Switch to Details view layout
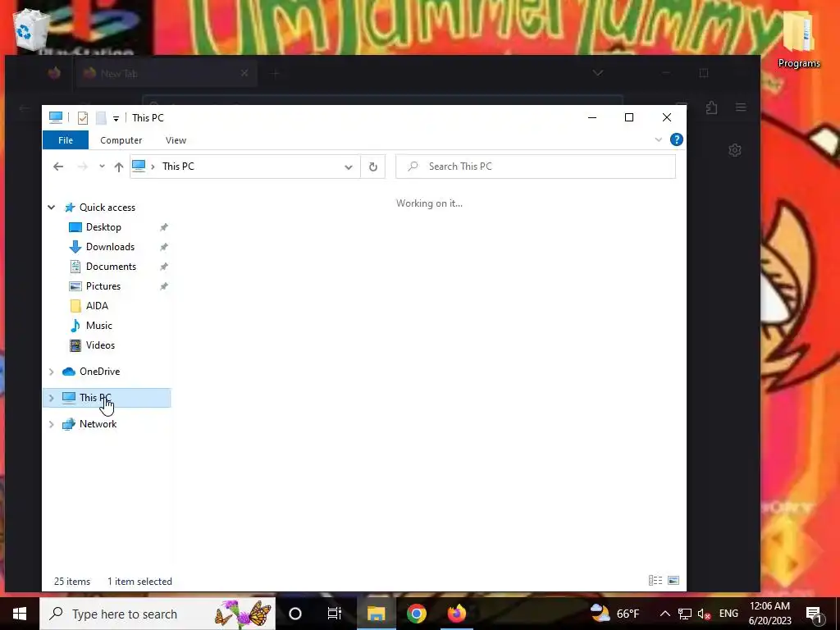This screenshot has height=630, width=840. (x=655, y=581)
